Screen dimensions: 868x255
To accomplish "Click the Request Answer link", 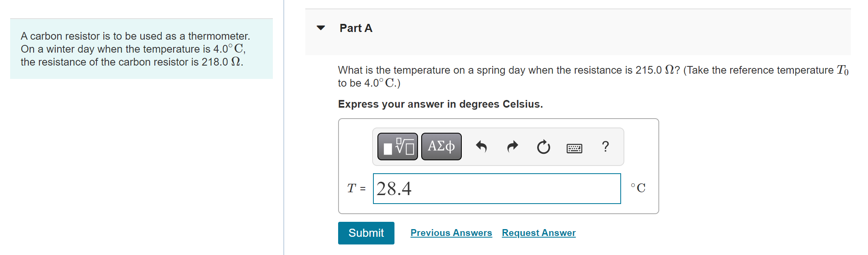I will point(538,233).
